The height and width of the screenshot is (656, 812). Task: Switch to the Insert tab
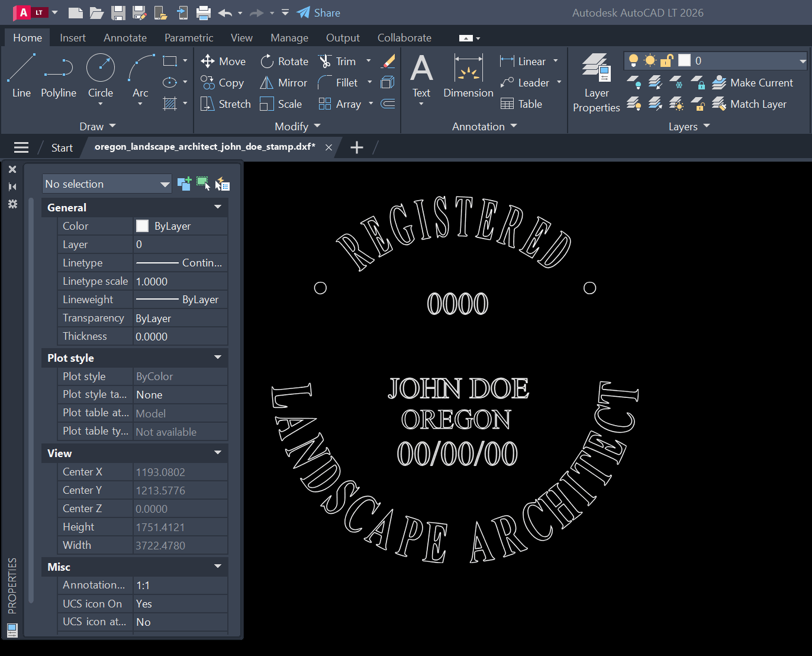(73, 38)
